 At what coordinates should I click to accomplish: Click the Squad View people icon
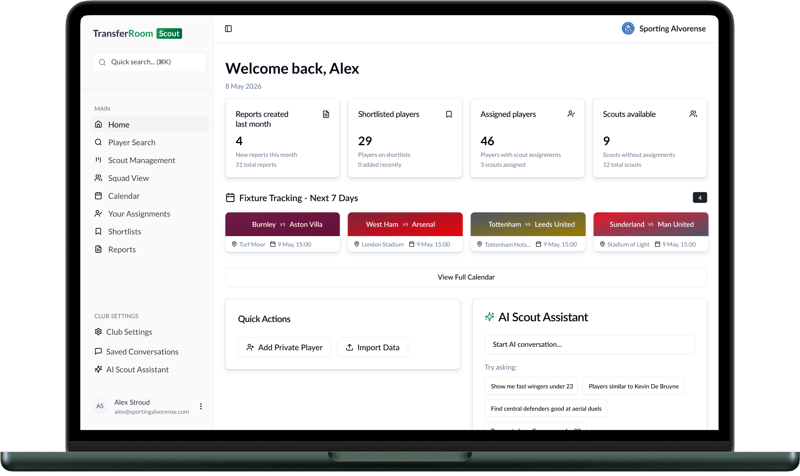[x=98, y=178]
